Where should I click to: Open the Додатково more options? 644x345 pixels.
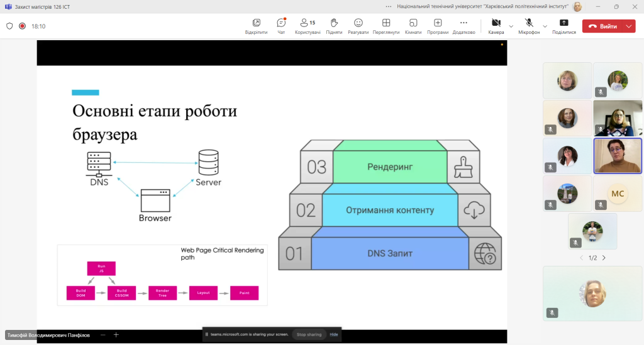tap(464, 26)
